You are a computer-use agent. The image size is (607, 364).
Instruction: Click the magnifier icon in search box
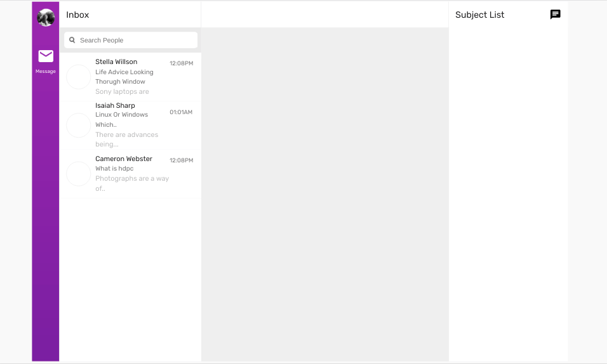tap(72, 40)
